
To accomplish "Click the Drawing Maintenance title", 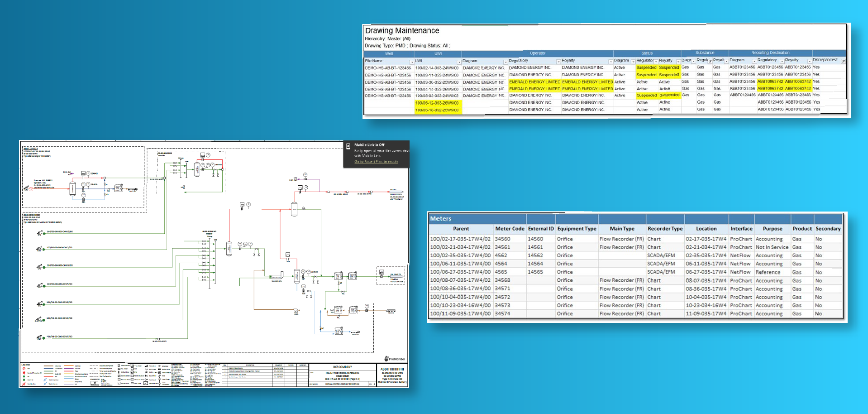I will click(402, 30).
